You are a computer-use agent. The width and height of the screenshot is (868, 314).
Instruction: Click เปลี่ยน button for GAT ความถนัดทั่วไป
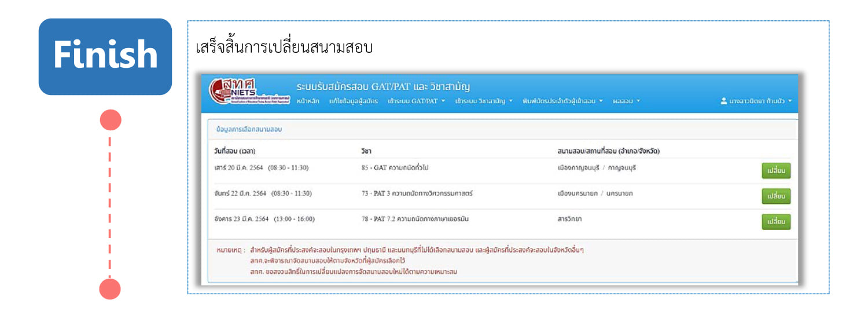click(x=776, y=171)
